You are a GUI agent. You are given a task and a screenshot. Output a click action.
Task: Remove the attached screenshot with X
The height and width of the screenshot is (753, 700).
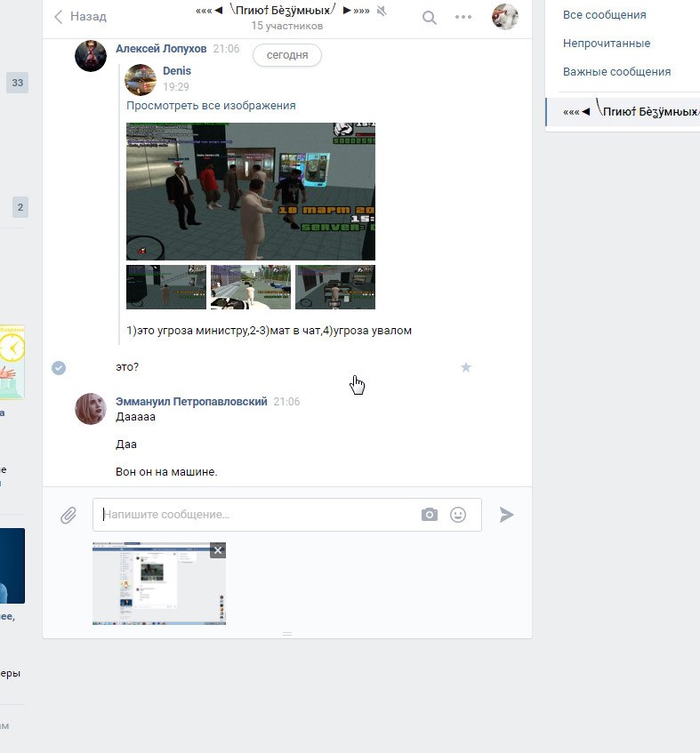click(218, 550)
